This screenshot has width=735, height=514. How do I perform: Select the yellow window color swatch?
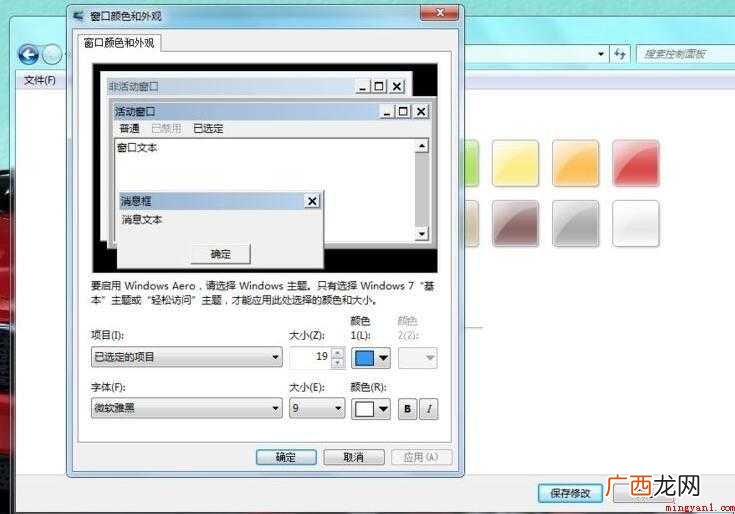pyautogui.click(x=515, y=164)
